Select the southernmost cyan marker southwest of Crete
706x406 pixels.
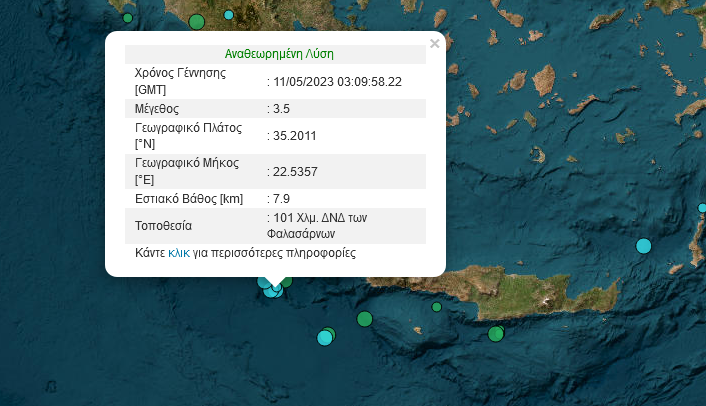[325, 338]
